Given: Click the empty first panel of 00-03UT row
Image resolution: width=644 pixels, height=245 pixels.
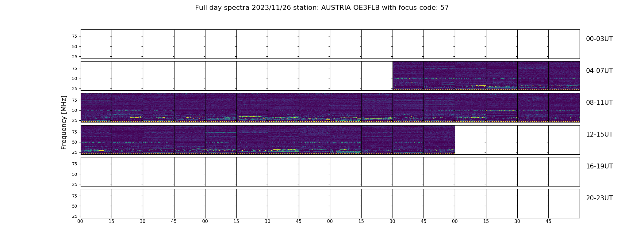Looking at the screenshot, I should tap(96, 44).
